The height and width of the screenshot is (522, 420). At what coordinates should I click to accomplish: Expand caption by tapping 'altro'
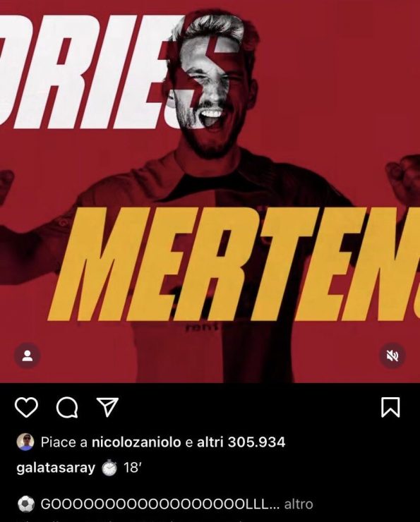pyautogui.click(x=299, y=504)
